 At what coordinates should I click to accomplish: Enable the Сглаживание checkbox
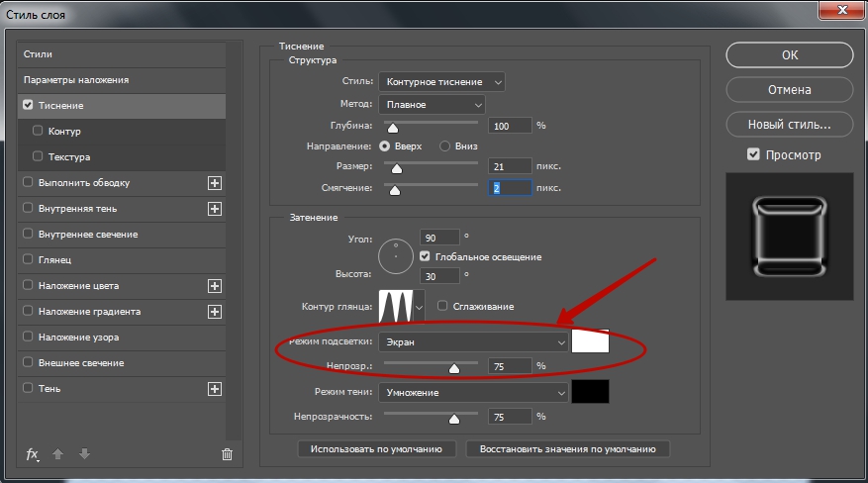pyautogui.click(x=442, y=306)
